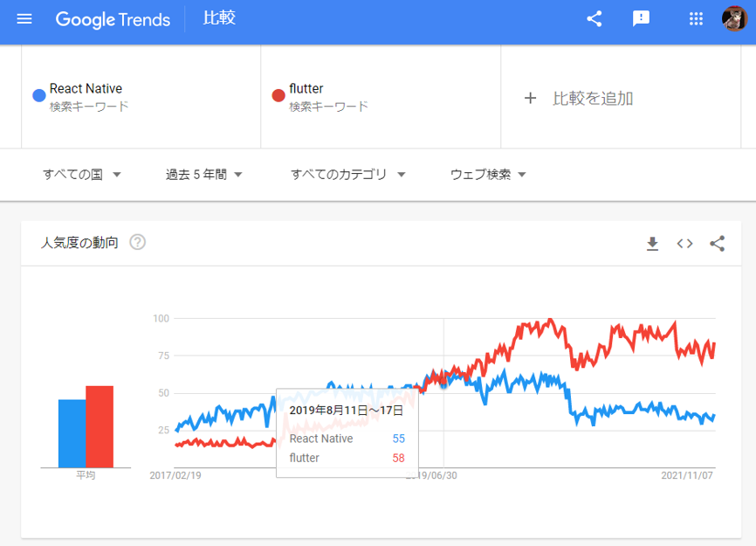The image size is (756, 546).
Task: Open the account profile avatar
Action: coord(734,19)
